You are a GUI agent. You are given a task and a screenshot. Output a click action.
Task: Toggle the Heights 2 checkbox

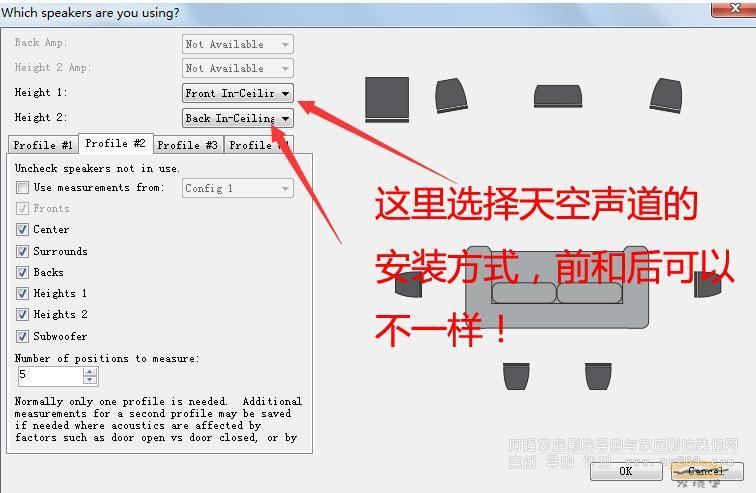[22, 314]
